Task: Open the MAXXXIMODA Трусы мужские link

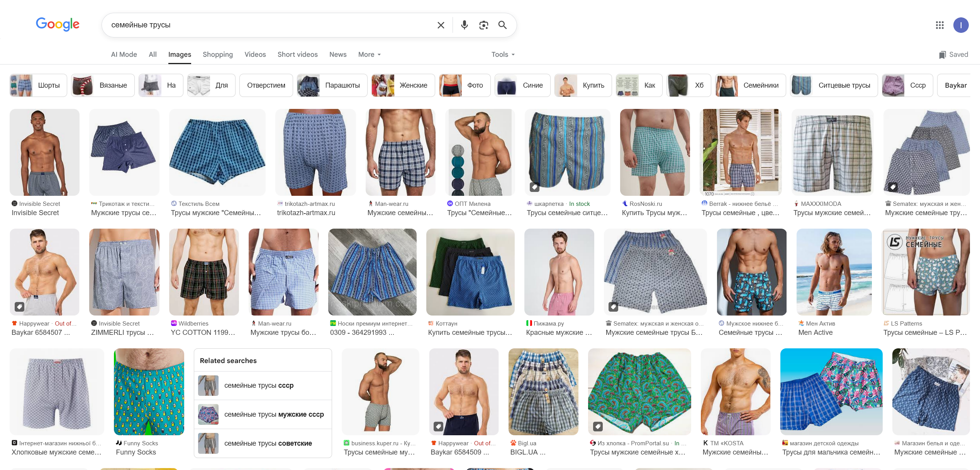Action: (x=832, y=213)
